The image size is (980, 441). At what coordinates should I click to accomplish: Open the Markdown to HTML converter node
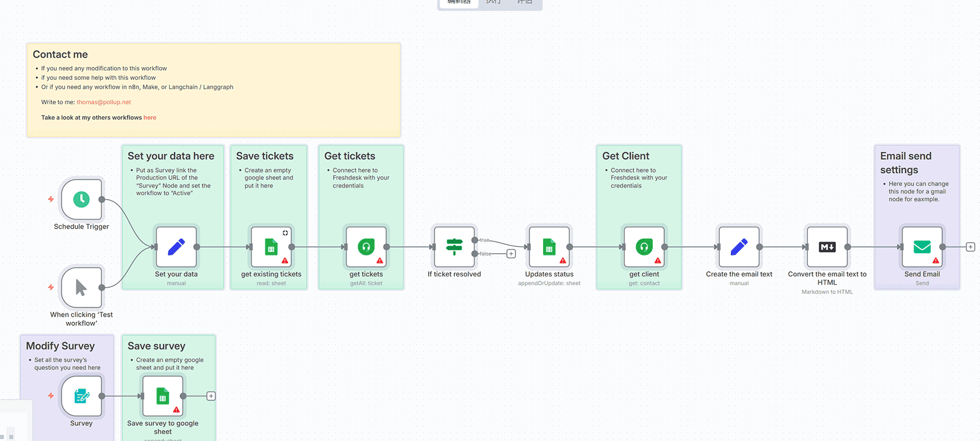pos(827,247)
